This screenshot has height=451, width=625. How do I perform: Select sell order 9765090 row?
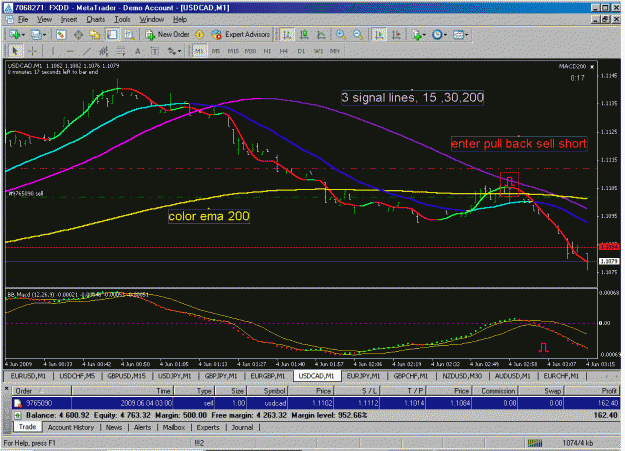tap(316, 403)
